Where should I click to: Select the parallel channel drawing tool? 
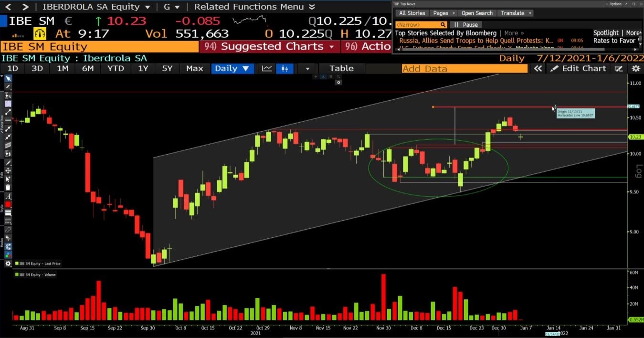coord(8,144)
